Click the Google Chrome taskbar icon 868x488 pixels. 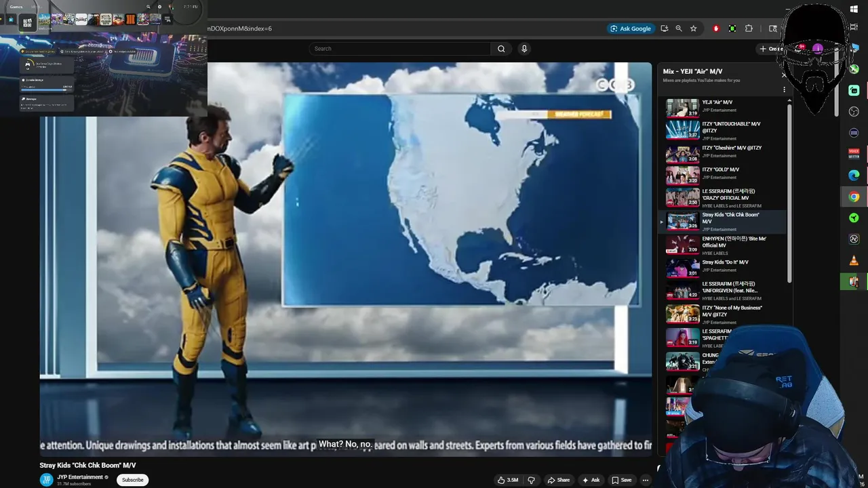[854, 197]
